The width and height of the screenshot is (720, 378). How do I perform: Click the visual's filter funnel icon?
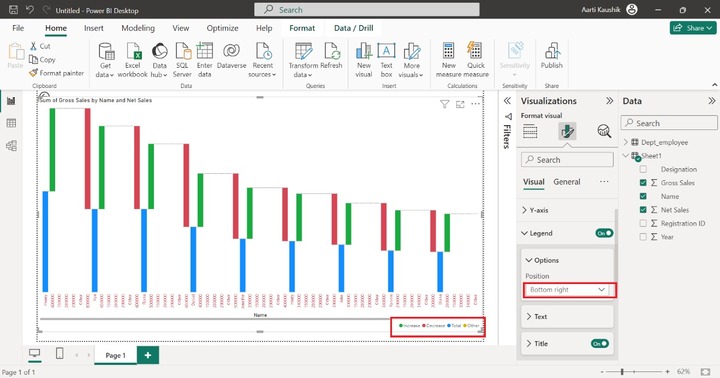click(x=444, y=104)
